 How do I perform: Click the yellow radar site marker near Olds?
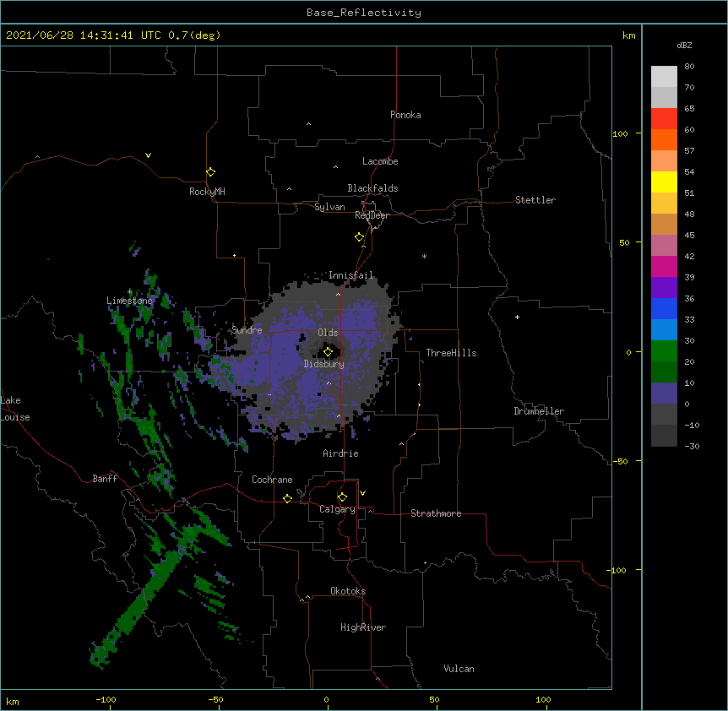point(328,352)
